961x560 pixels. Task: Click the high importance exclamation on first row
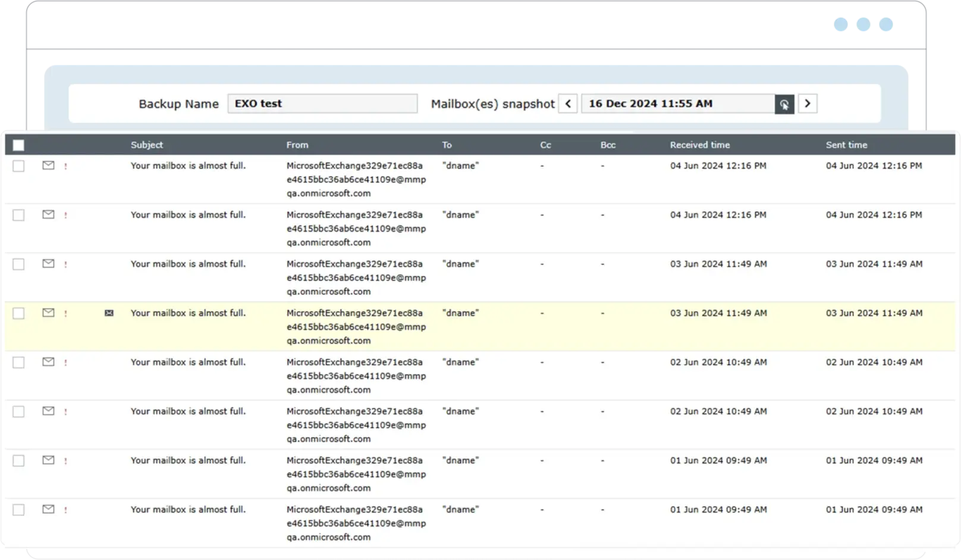65,166
